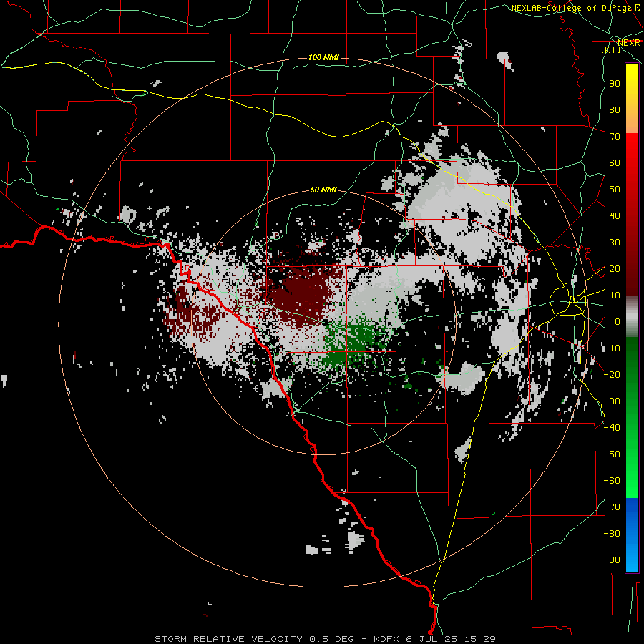Screen dimensions: 644x644
Task: Click "STORM RELATIVE VELOCITY" in the bottom caption
Action: [x=228, y=639]
